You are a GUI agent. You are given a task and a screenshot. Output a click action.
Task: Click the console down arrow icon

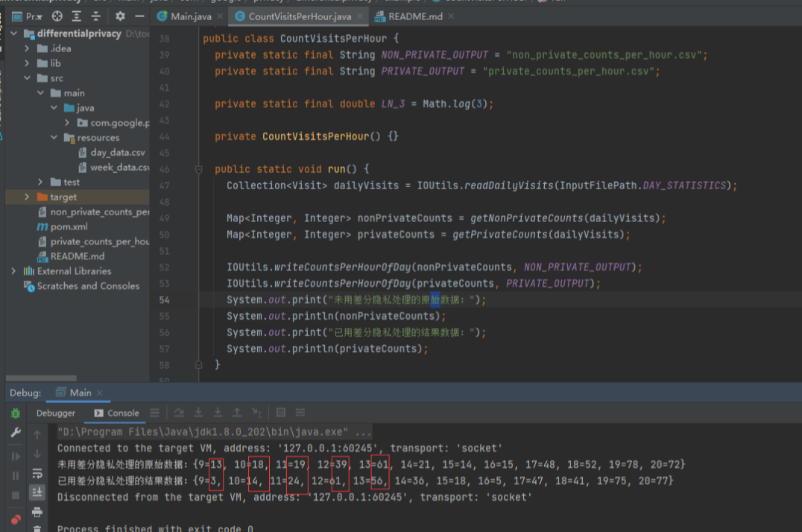pos(37,454)
